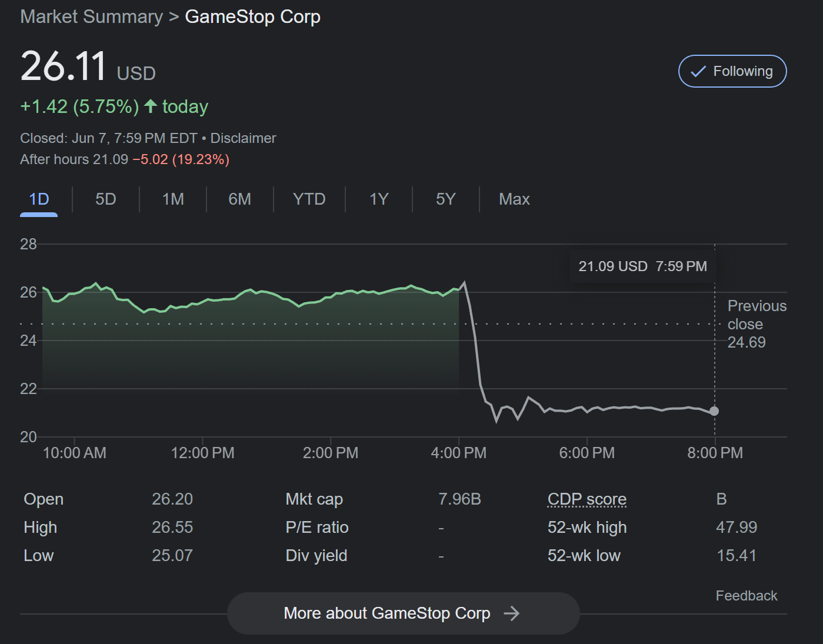This screenshot has height=644, width=823.
Task: Click the Closed: Jun 7, 7:59 PM EDT text
Action: pos(109,138)
